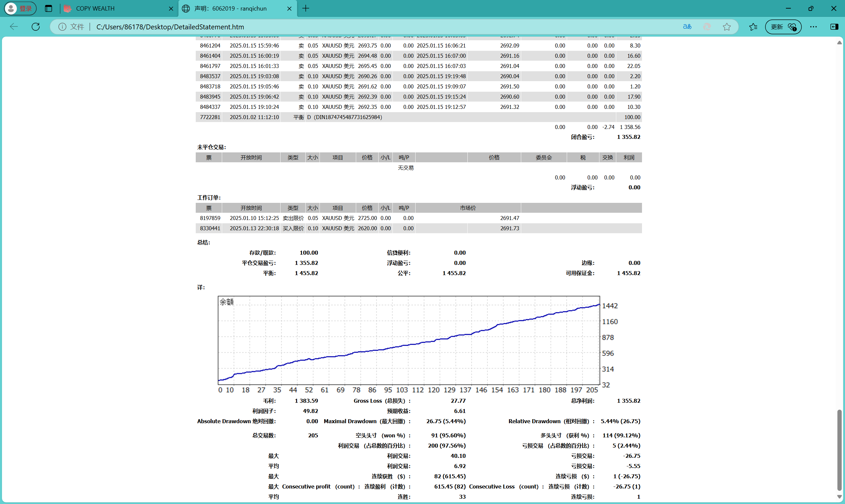The width and height of the screenshot is (845, 504).
Task: Switch to the COPY WEALTH tab
Action: (118, 9)
